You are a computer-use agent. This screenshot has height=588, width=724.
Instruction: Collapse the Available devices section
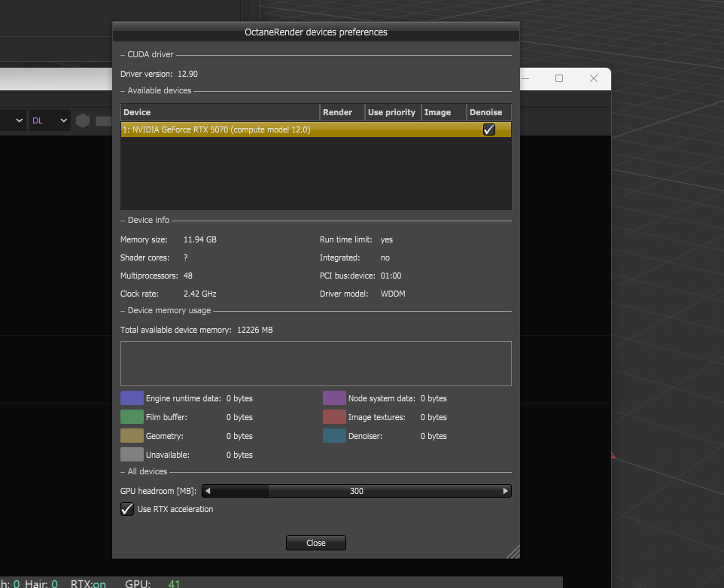coord(123,90)
